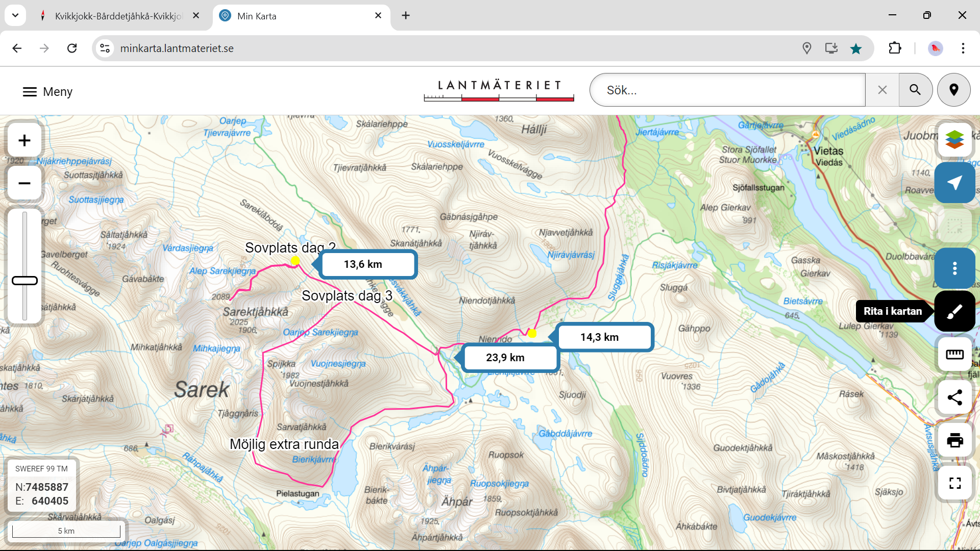The image size is (980, 551).
Task: Click the disabled area selection tool
Action: click(x=954, y=226)
